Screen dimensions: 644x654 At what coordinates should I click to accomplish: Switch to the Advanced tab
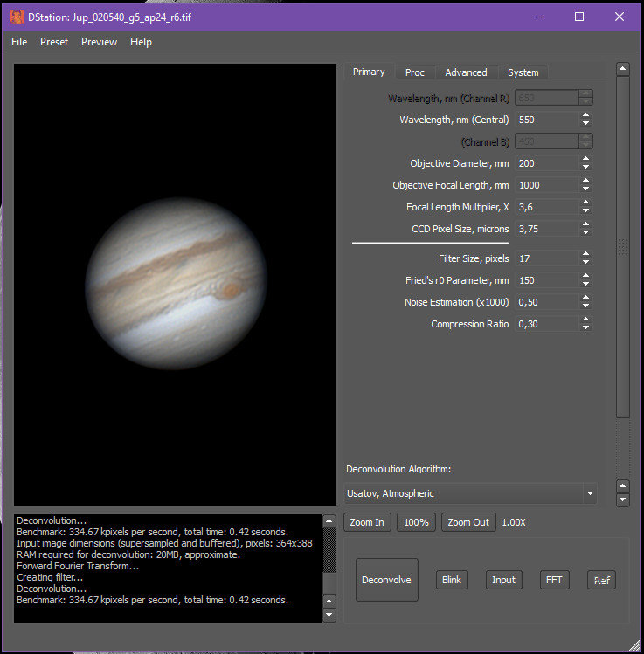click(x=466, y=72)
